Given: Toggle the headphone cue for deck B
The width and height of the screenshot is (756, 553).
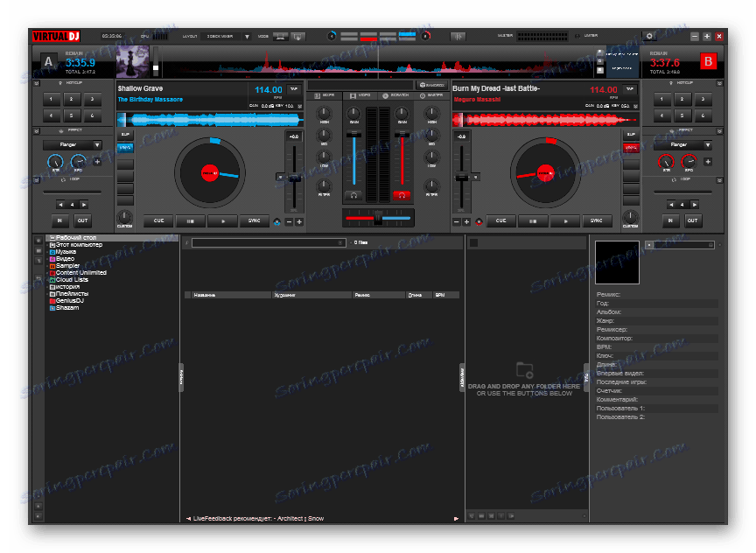Looking at the screenshot, I should [402, 194].
